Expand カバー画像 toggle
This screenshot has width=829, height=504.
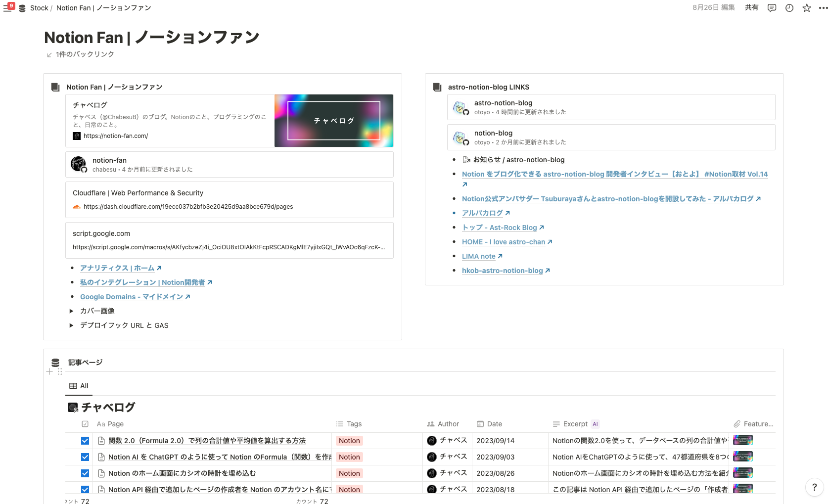tap(71, 311)
